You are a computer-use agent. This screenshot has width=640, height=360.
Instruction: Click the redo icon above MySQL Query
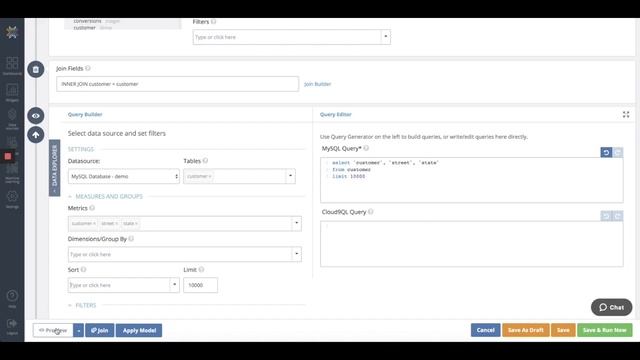[618, 152]
